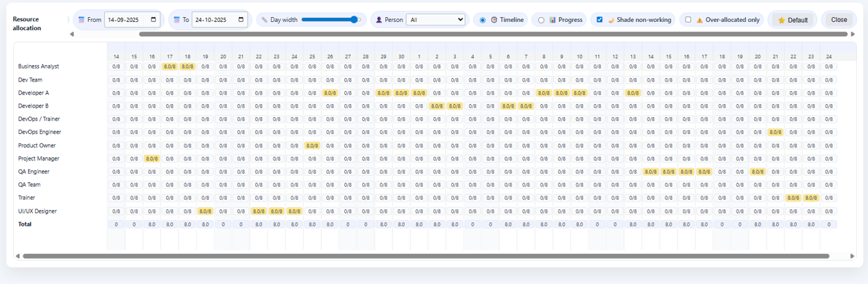Viewport: 868px width, 284px height.
Task: Click Developer A's highlighted 8.0/8 under day 26
Action: click(x=330, y=93)
